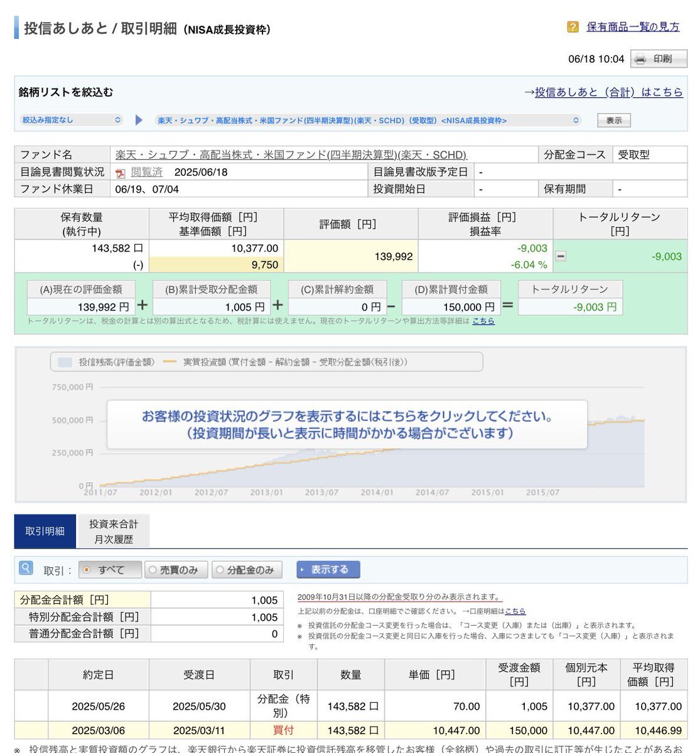Follow the 投信あしあと（合計）はこちら link
The width and height of the screenshot is (700, 753).
point(609,92)
